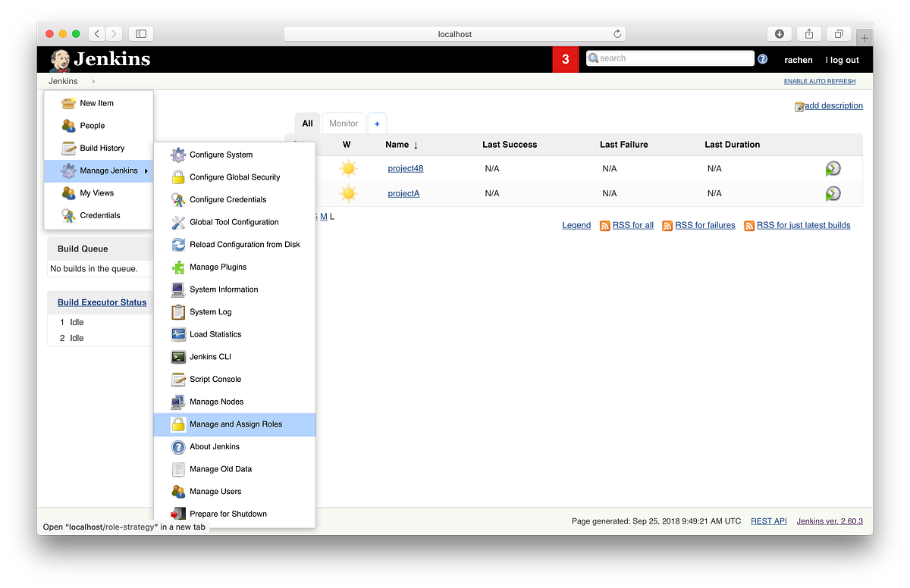Schedule a build for projectA using the clock icon

pyautogui.click(x=833, y=193)
